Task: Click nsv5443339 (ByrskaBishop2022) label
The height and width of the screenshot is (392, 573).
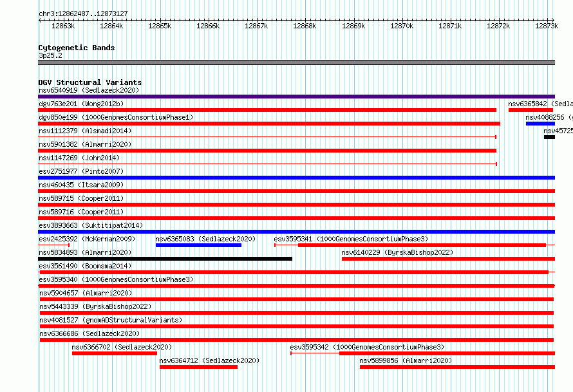Action: pyautogui.click(x=95, y=306)
